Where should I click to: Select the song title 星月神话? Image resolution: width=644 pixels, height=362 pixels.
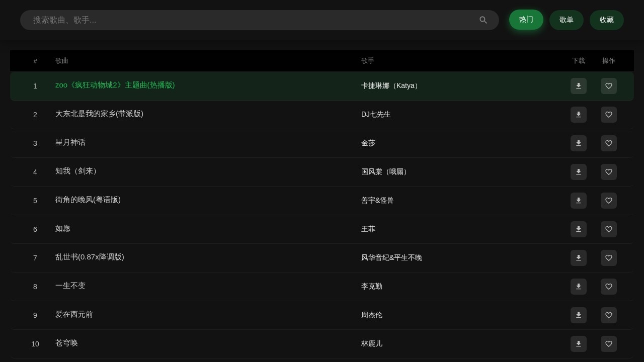[x=70, y=142]
